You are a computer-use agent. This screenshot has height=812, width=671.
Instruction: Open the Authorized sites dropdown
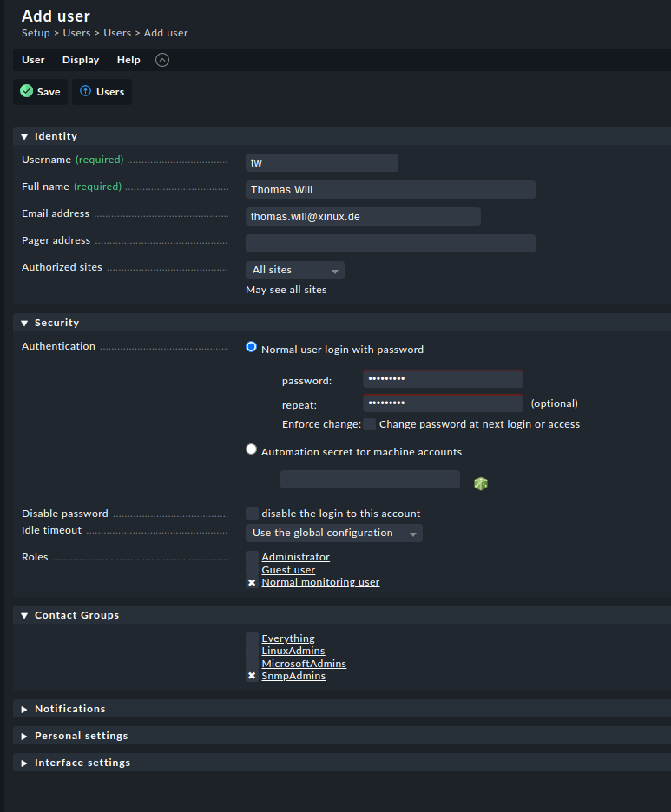[294, 270]
